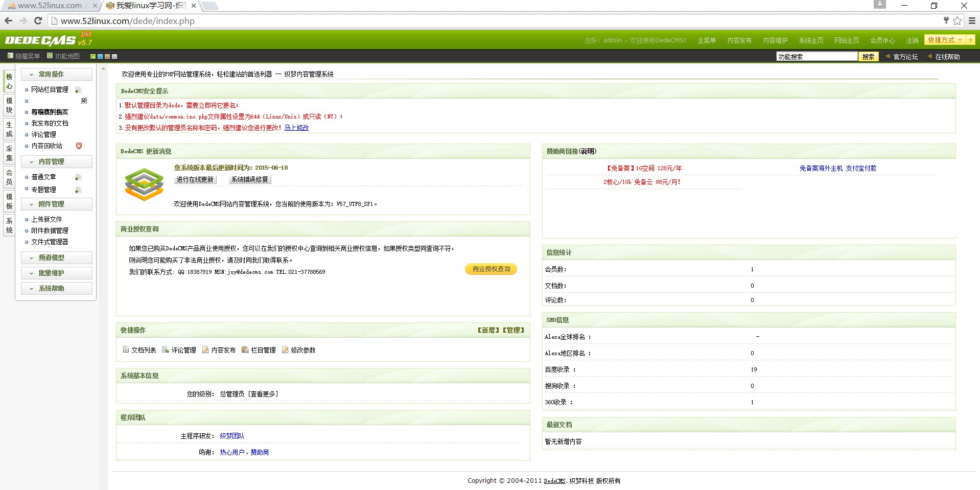Open 官方论坛 official forum link
Screen dimensions: 980x490
coord(905,57)
